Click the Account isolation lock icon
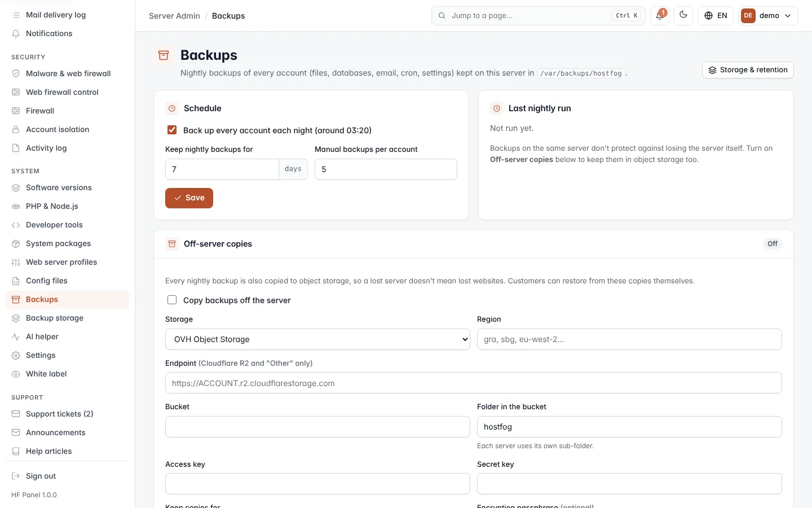The width and height of the screenshot is (812, 508). click(x=16, y=129)
